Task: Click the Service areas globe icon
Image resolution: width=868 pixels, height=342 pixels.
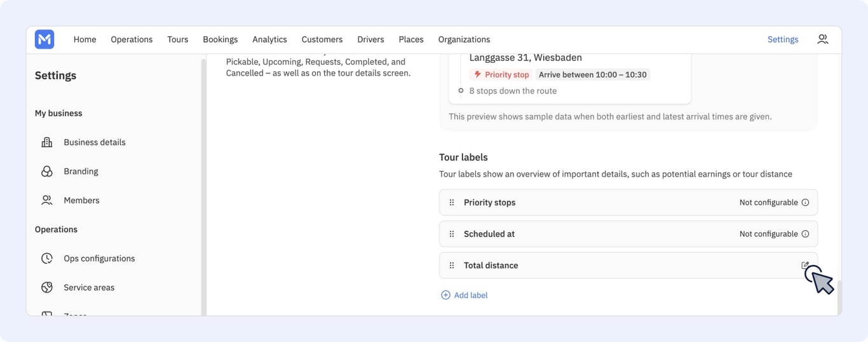Action: (47, 287)
